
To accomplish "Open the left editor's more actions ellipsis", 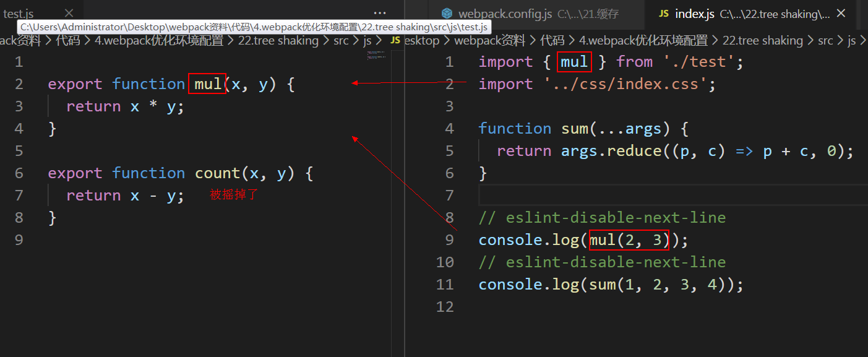I will (380, 13).
